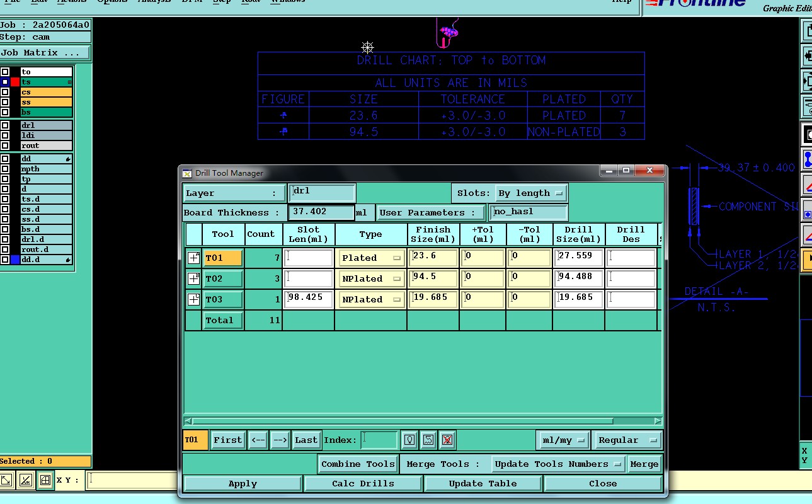Click the Finish Size column header
Screen dimensions: 812x504
(433, 234)
